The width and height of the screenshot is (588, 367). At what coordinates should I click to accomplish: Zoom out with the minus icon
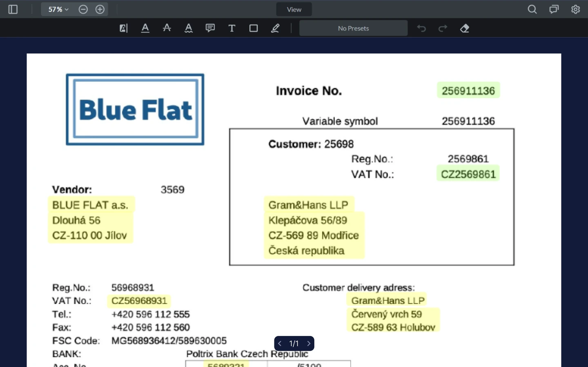pos(83,9)
